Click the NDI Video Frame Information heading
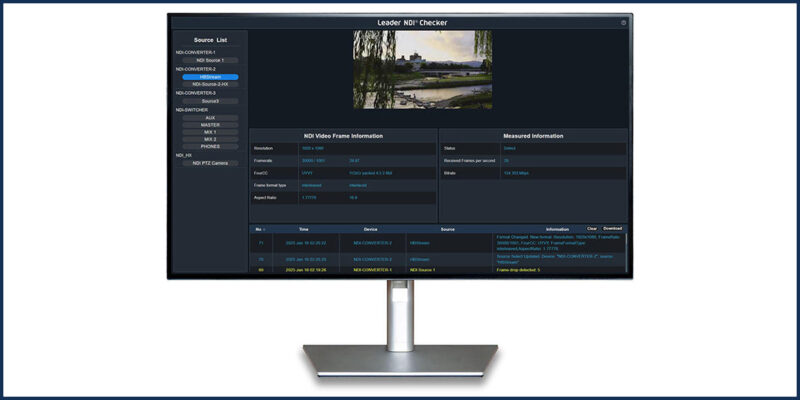 coord(343,136)
